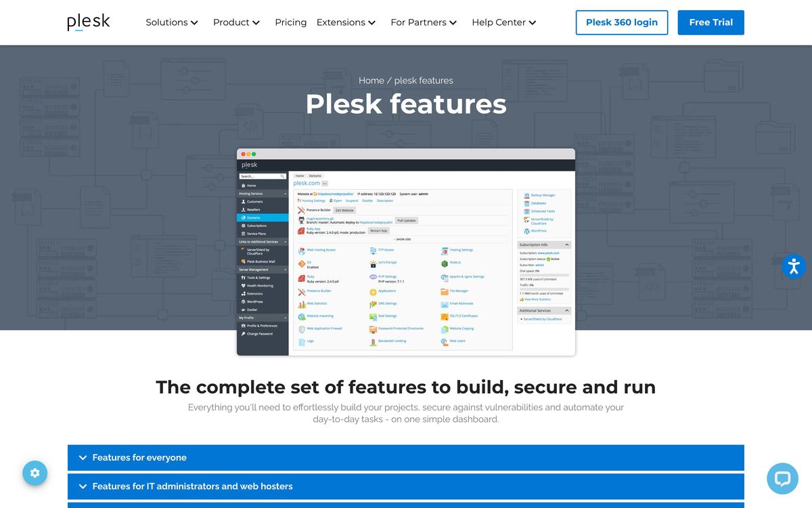Click View More Statistics link

537,299
